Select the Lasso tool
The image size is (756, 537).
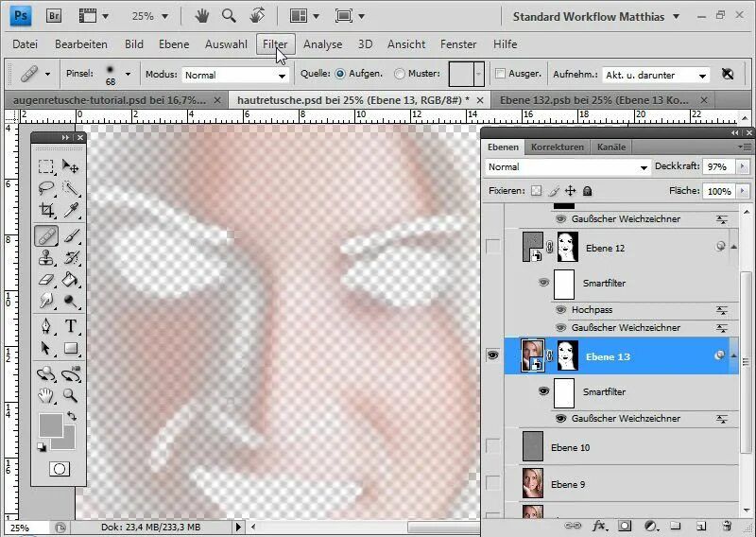pos(45,188)
